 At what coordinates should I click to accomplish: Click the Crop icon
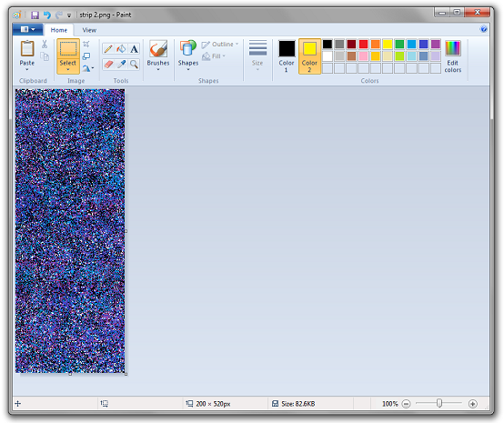click(x=86, y=45)
